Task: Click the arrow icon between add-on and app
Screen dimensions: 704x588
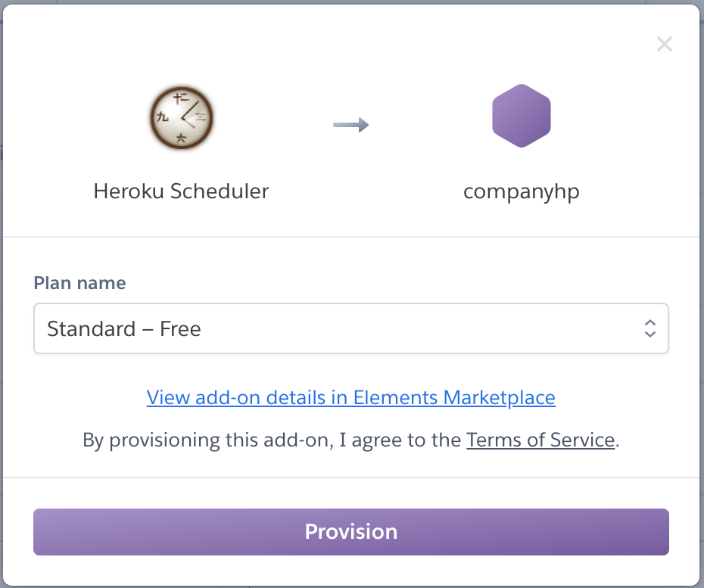Action: 350,125
